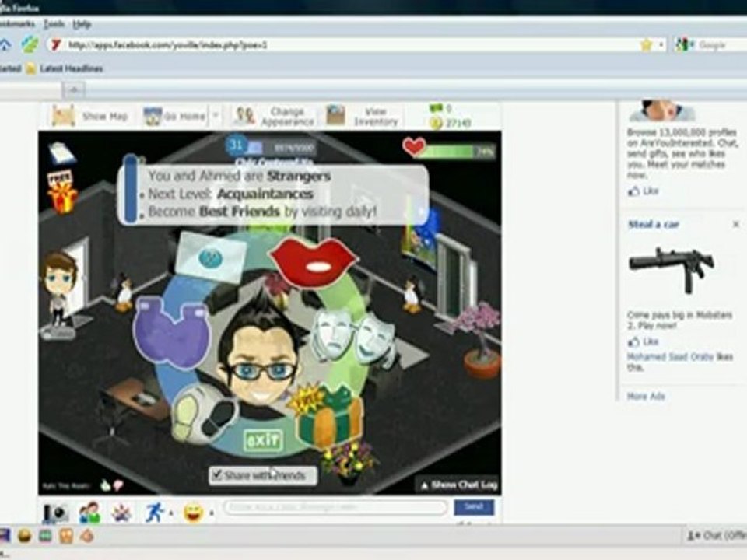The image size is (747, 560).
Task: Open the Steal a car ad title
Action: (x=653, y=224)
